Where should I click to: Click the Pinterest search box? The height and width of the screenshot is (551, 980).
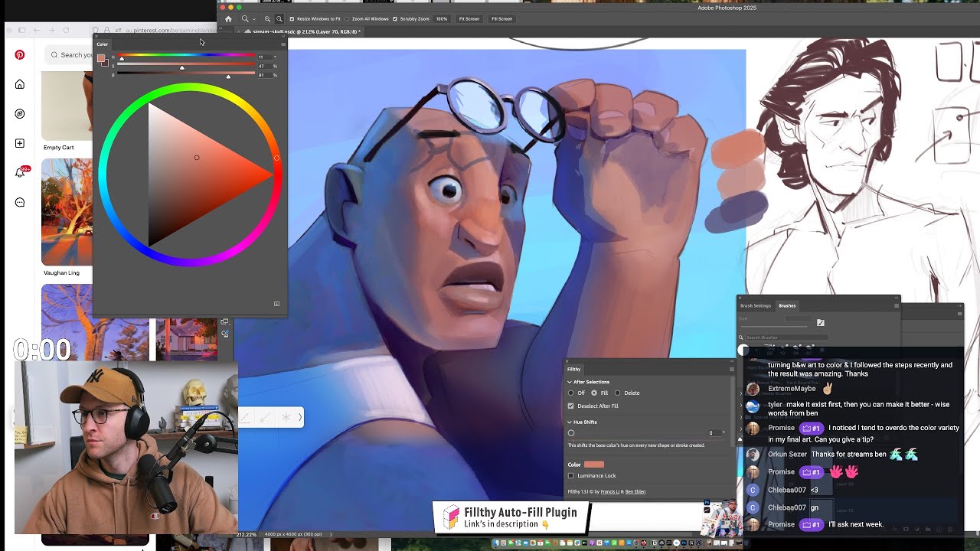click(69, 55)
